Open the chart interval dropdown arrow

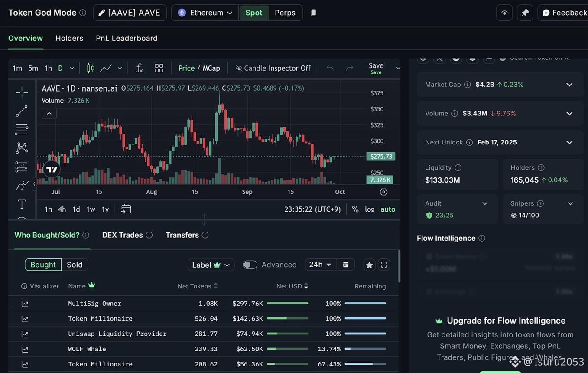(x=72, y=68)
